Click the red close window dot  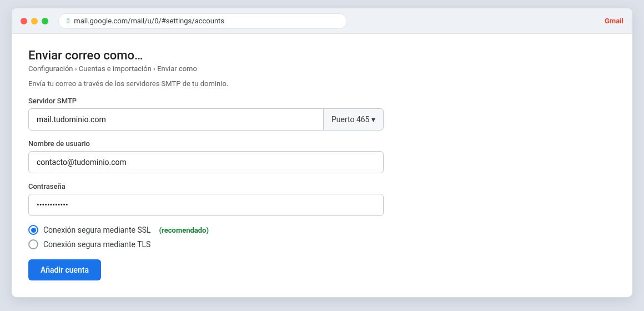24,21
